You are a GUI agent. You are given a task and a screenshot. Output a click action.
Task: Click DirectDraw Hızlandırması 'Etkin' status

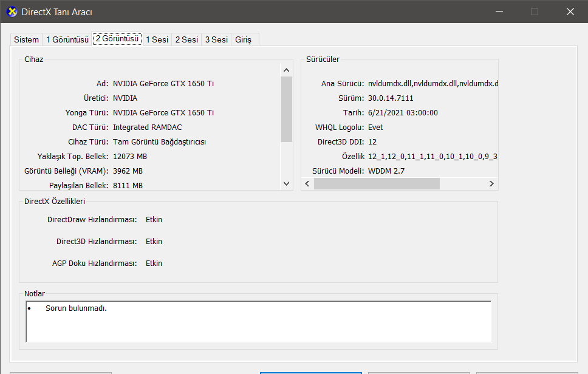click(154, 220)
